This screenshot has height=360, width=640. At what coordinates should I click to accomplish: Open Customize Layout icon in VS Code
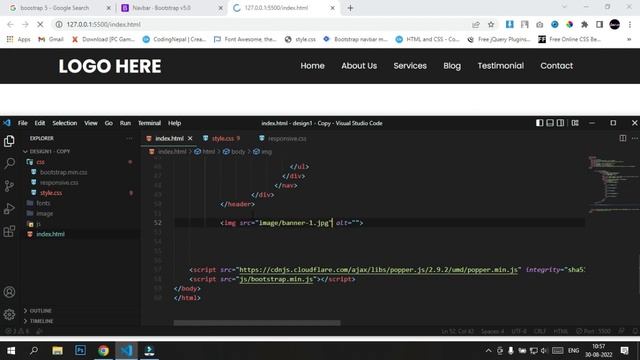(575, 123)
